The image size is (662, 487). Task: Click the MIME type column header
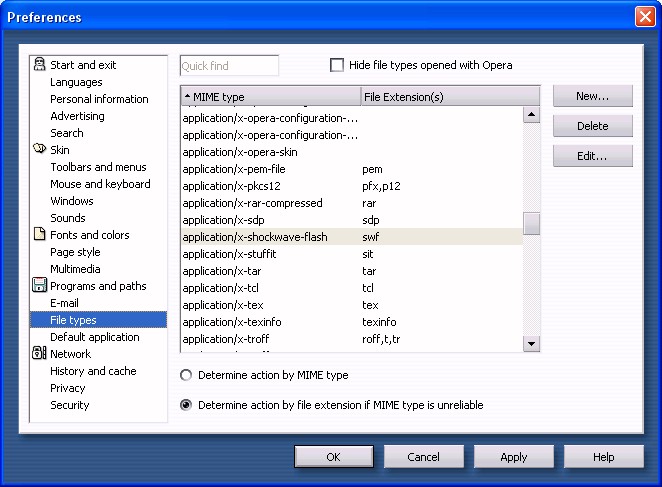point(271,96)
